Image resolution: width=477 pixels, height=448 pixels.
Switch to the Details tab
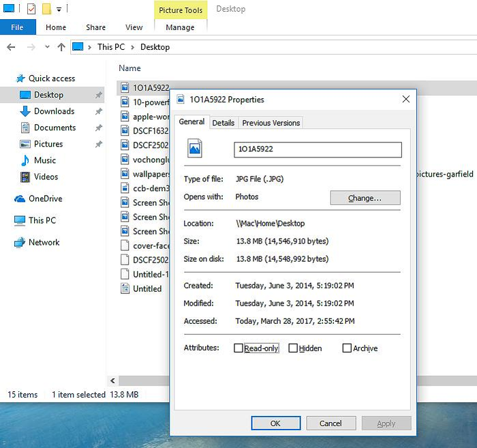[223, 123]
